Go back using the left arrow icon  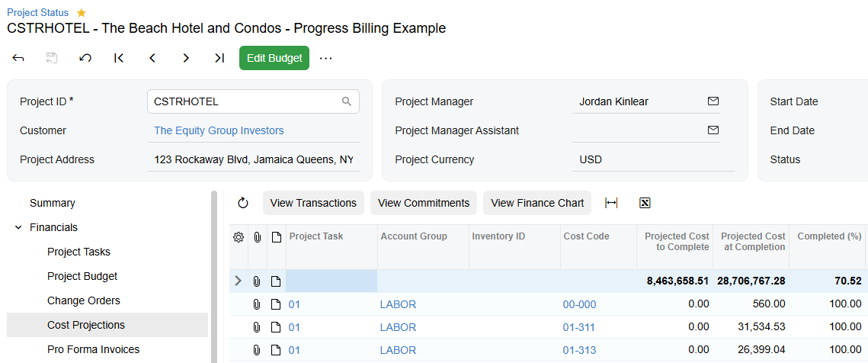(18, 58)
